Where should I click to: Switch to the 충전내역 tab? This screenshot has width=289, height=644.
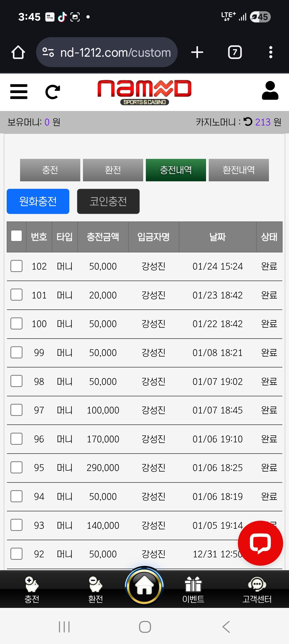coord(176,170)
